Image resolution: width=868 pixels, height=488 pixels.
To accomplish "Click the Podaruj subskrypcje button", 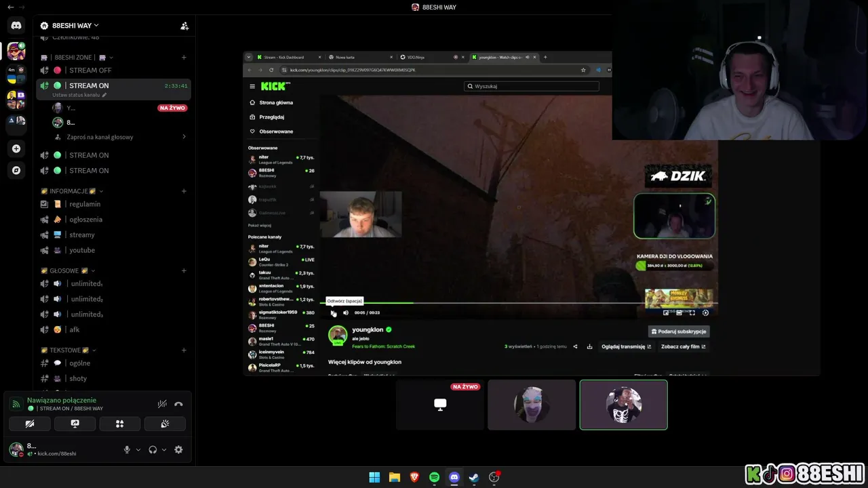I will click(x=679, y=331).
